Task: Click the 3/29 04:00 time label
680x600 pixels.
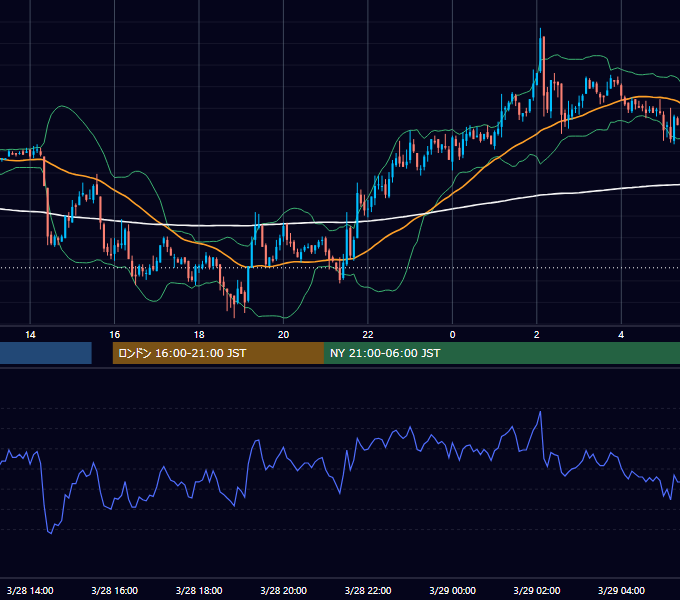Action: tap(621, 590)
